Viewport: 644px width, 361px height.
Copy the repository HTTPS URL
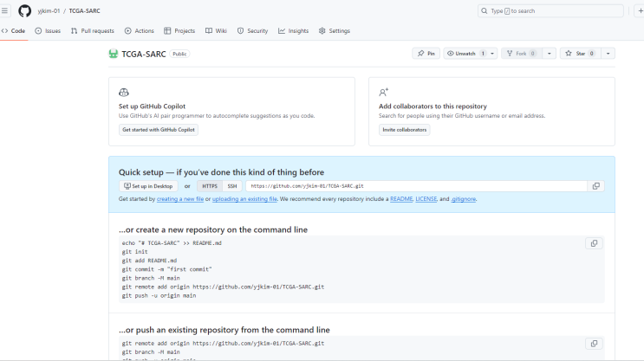(x=595, y=186)
